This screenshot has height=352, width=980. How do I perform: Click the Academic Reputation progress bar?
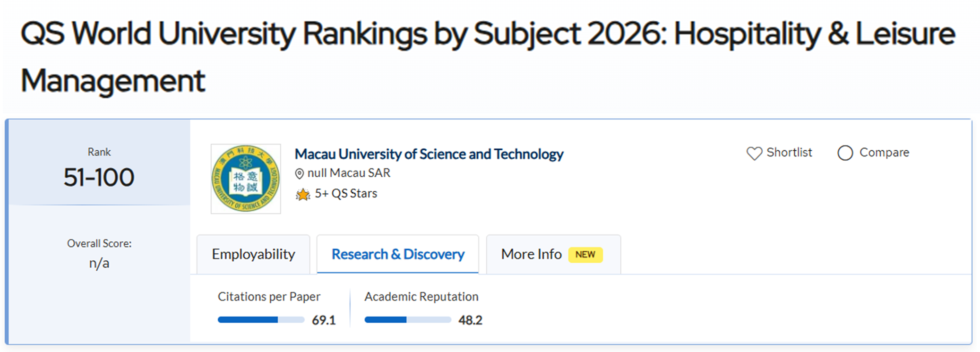pos(407,320)
